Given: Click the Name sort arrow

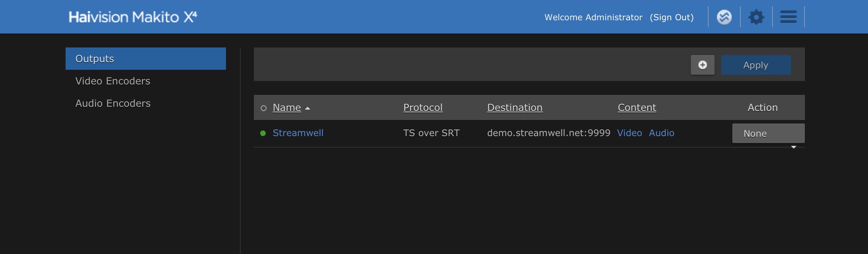Looking at the screenshot, I should point(308,108).
